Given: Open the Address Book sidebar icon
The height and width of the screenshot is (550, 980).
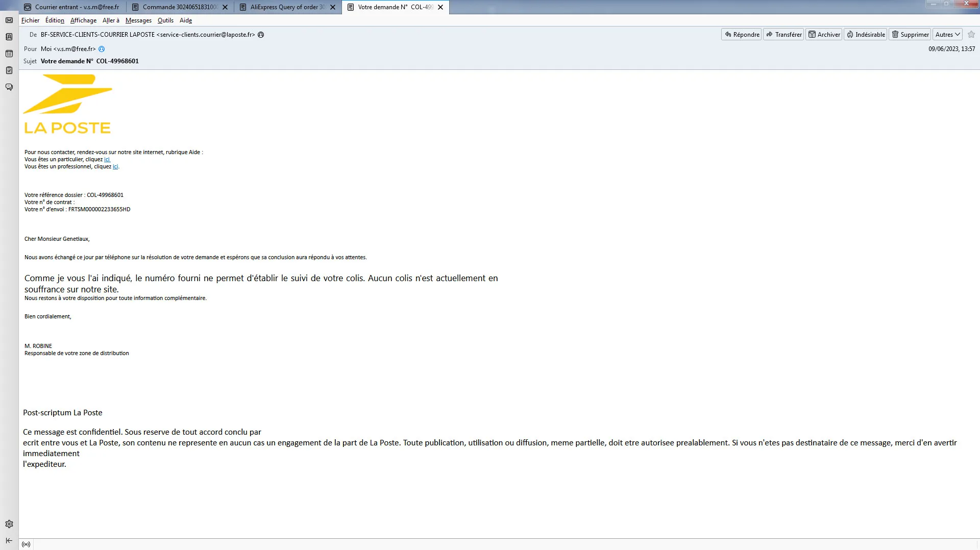Looking at the screenshot, I should click(x=9, y=37).
